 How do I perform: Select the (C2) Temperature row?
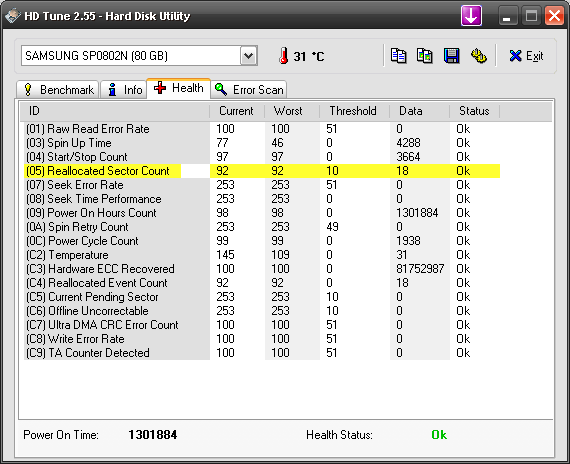pos(262,255)
